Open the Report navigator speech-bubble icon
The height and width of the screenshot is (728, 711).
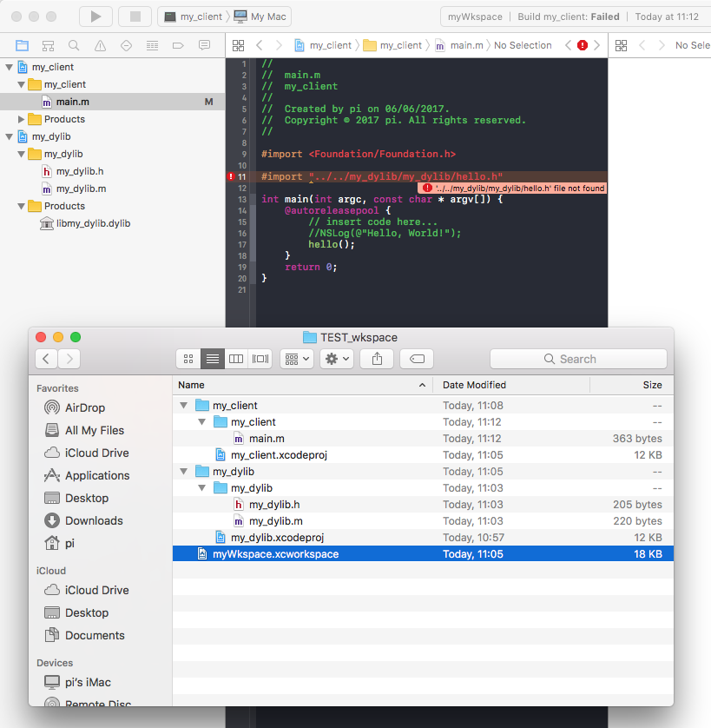(204, 45)
